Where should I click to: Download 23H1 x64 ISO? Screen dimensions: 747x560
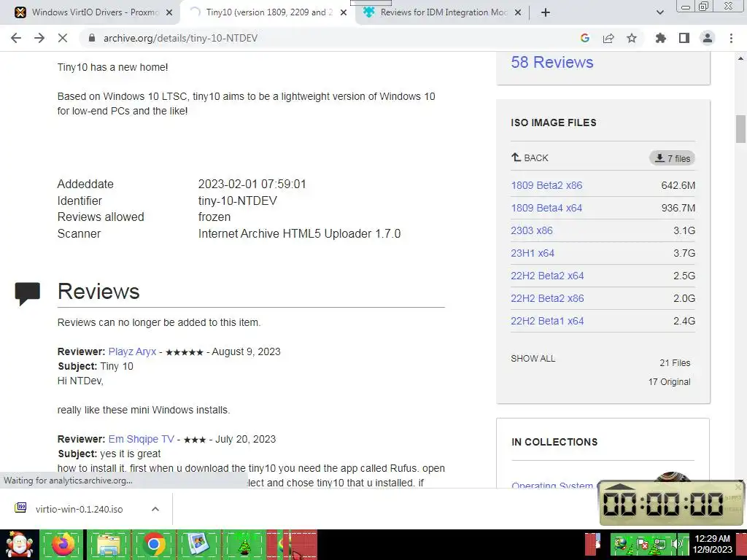coord(533,253)
